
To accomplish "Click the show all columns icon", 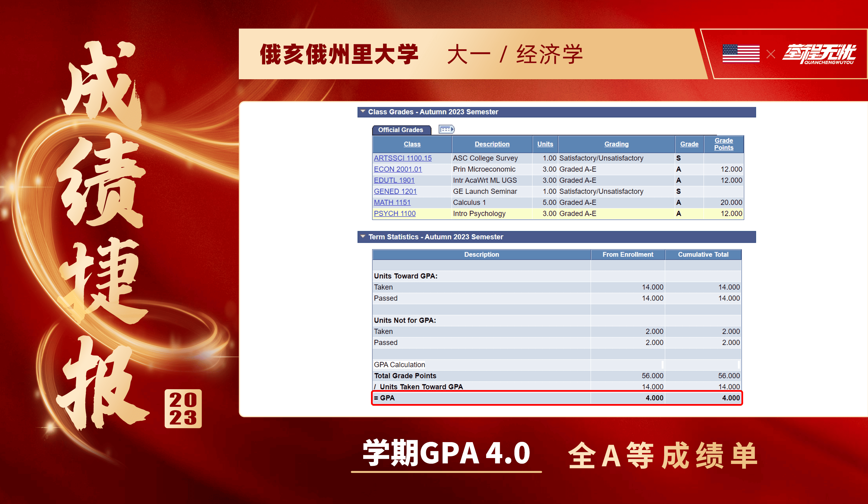I will (x=446, y=129).
